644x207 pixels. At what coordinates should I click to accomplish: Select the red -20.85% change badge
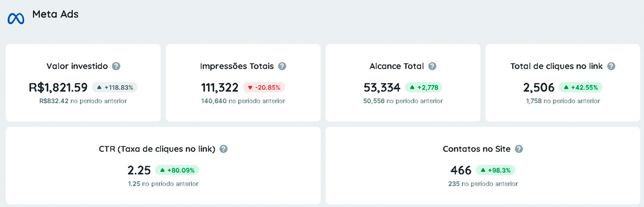[x=264, y=87]
